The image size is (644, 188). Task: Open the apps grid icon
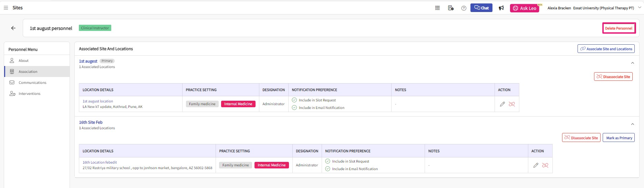[437, 8]
